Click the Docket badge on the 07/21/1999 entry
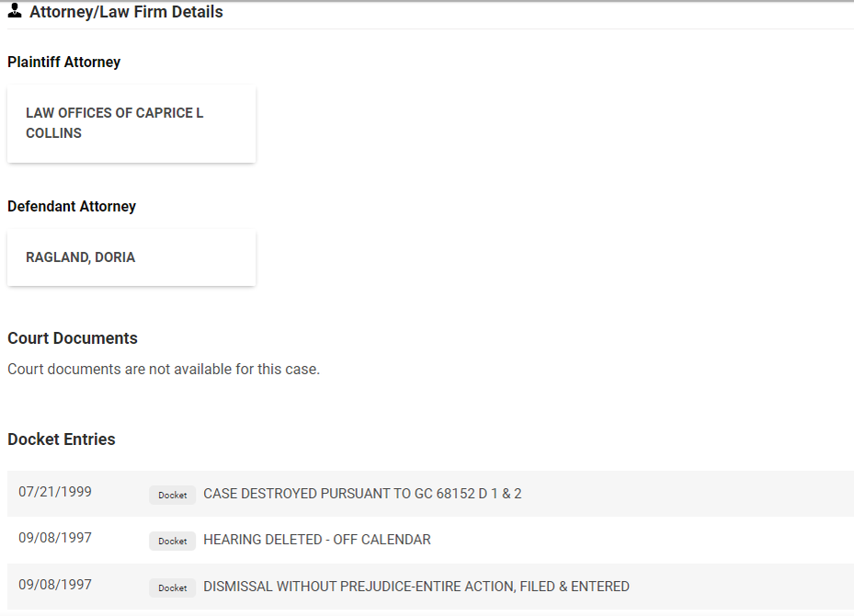Viewport: 854px width, 616px height. point(172,495)
